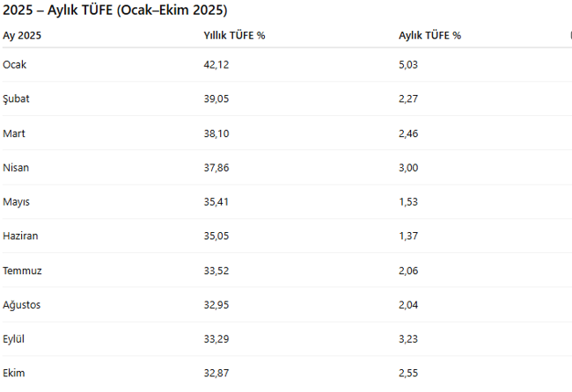Click Şubat yearly value 39,05
The height and width of the screenshot is (392, 572).
coord(216,99)
